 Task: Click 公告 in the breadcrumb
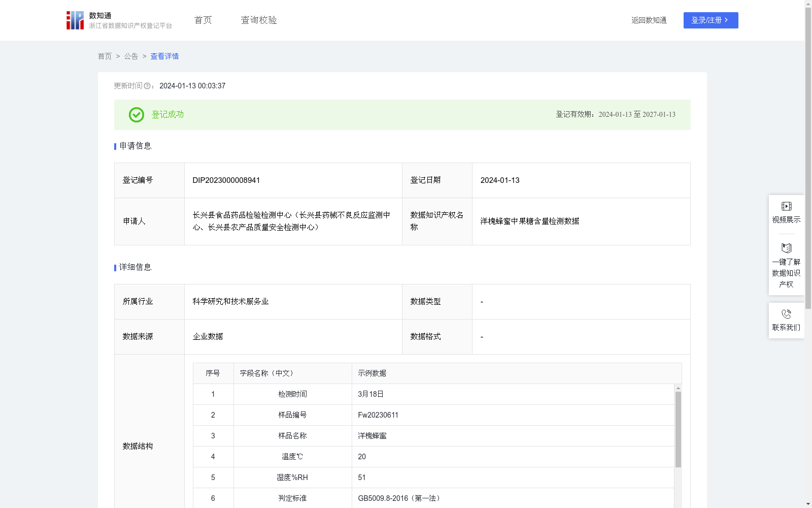[131, 56]
